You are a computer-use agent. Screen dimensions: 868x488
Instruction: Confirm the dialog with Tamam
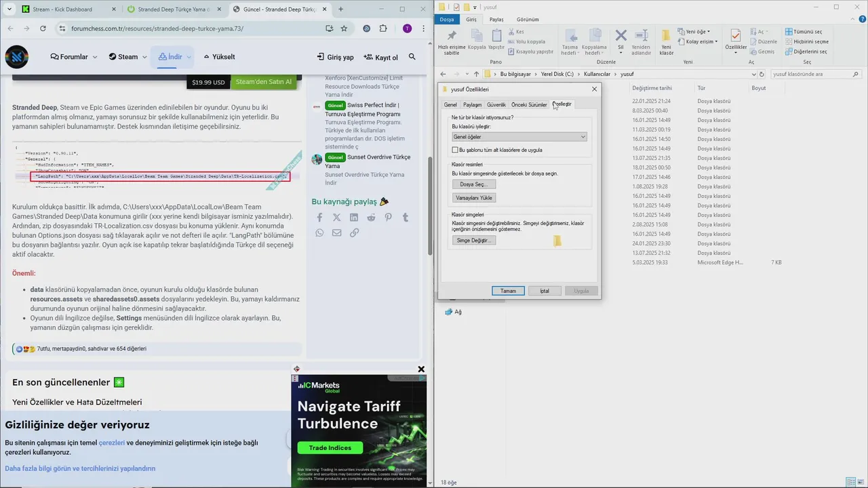tap(508, 291)
